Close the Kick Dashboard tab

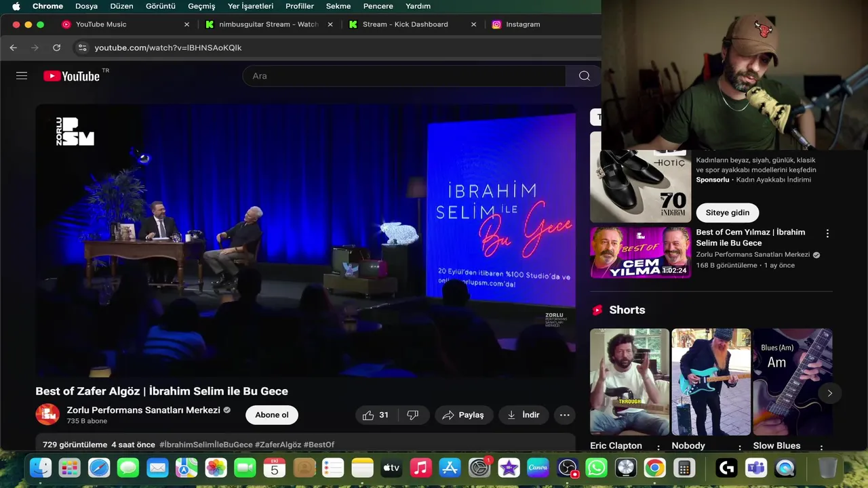pos(474,24)
